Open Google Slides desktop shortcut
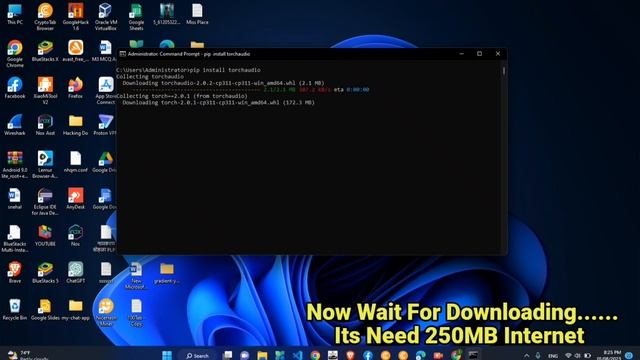 click(45, 309)
